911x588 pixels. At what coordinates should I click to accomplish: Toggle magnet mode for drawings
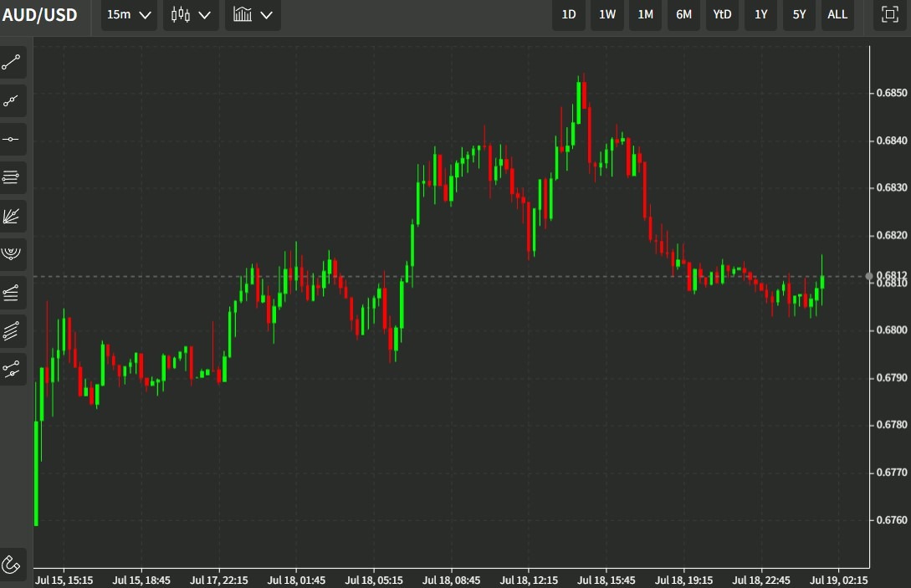point(12,564)
